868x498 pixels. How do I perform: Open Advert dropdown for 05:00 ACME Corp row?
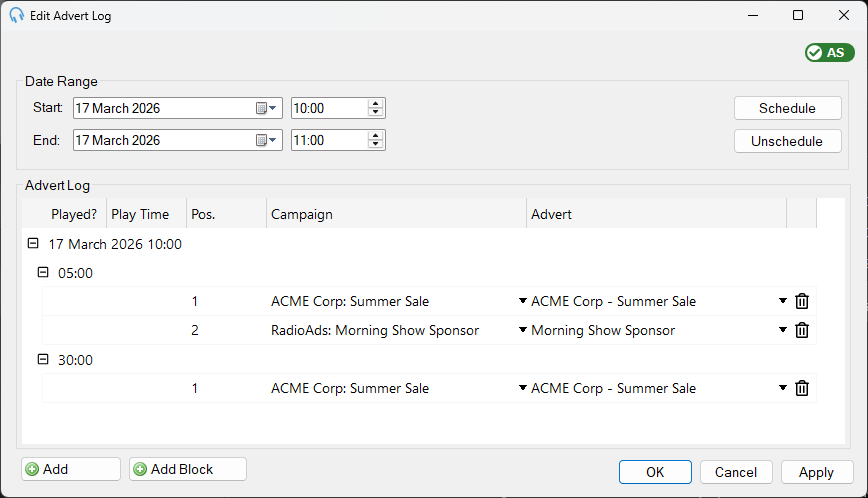click(783, 301)
